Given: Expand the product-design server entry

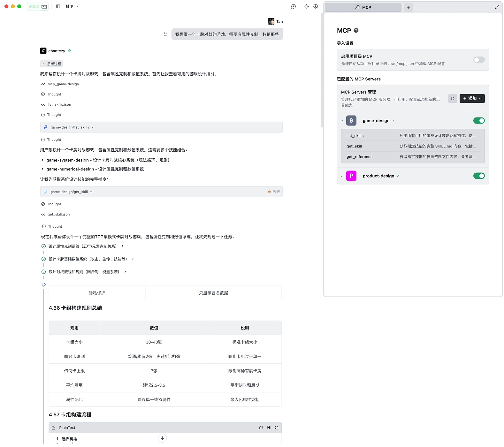Looking at the screenshot, I should point(342,176).
